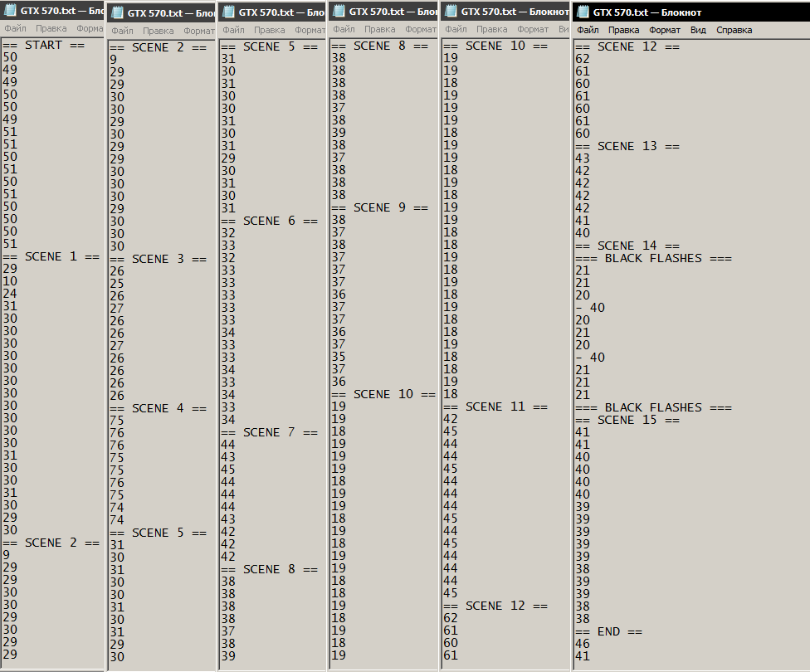Click Notepad icon in window starting with SCENE 5
The height and width of the screenshot is (672, 810).
pyautogui.click(x=228, y=12)
